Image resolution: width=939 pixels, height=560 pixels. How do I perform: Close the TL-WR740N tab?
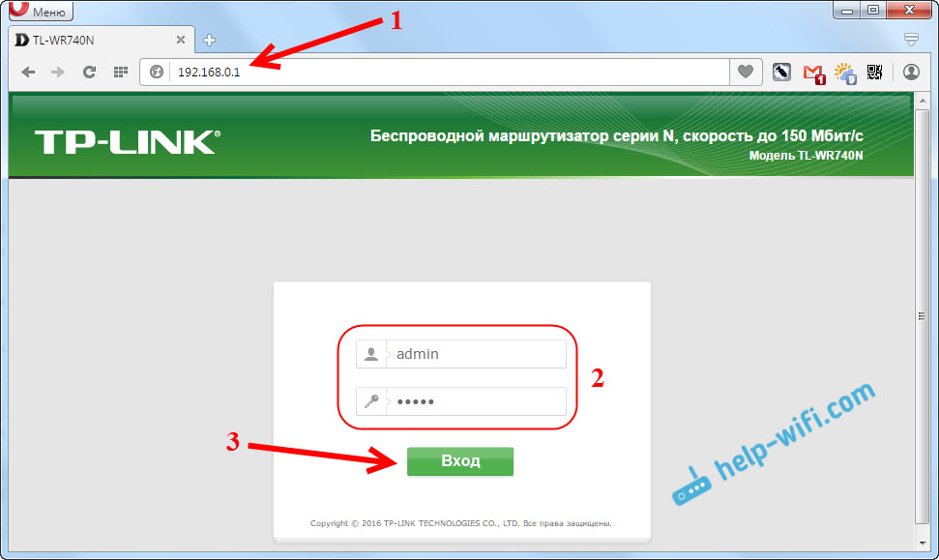point(180,40)
